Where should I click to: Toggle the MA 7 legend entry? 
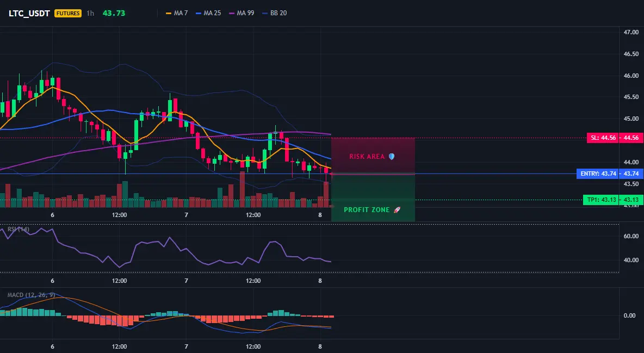[177, 13]
